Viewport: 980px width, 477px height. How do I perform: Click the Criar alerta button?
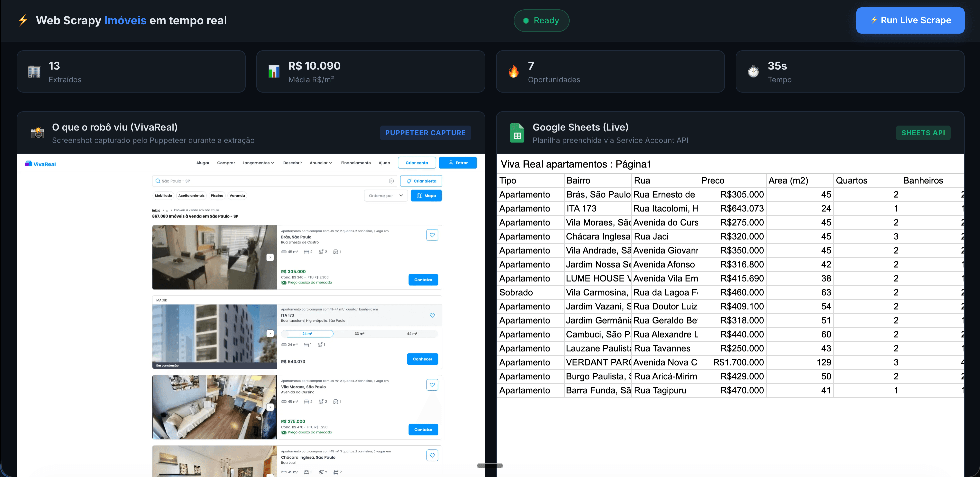coord(421,181)
